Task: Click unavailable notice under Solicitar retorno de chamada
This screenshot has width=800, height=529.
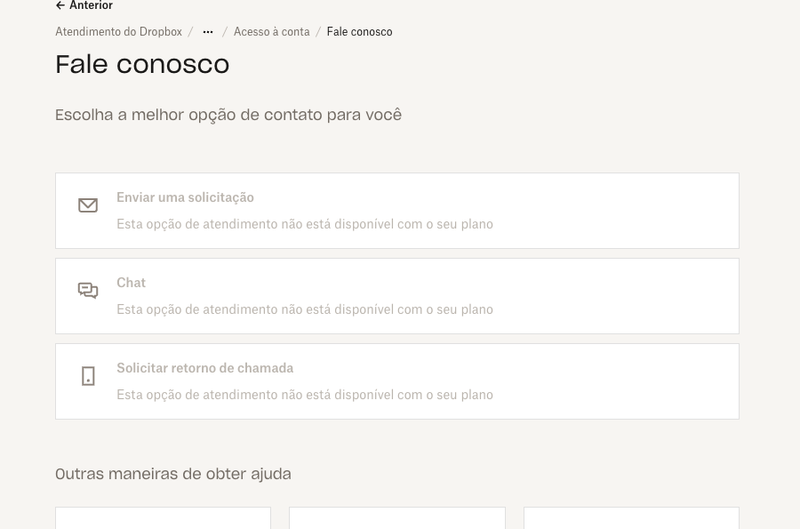Action: coord(305,394)
